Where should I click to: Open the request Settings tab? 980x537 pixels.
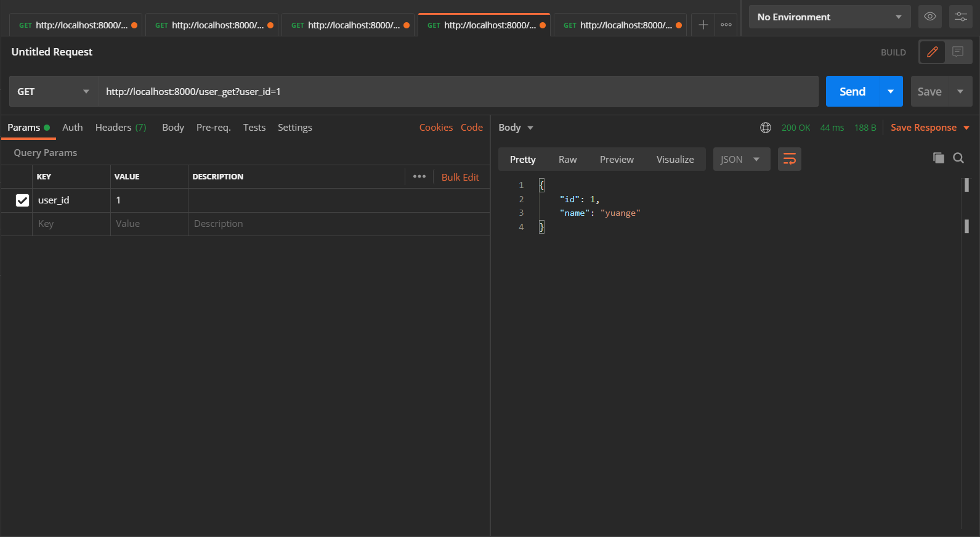coord(295,128)
